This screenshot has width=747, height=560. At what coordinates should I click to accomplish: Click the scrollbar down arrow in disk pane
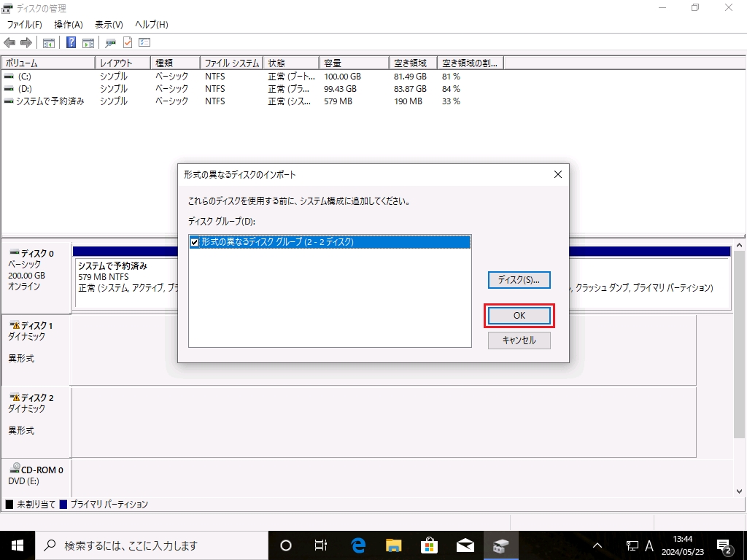point(740,491)
